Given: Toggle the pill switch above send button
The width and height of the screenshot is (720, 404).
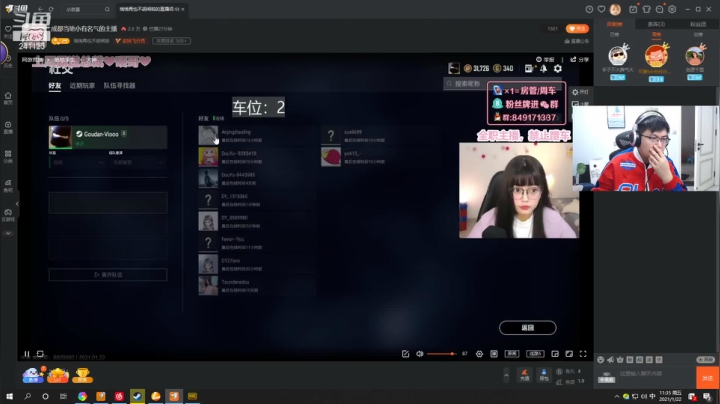Looking at the screenshot, I should pyautogui.click(x=705, y=359).
